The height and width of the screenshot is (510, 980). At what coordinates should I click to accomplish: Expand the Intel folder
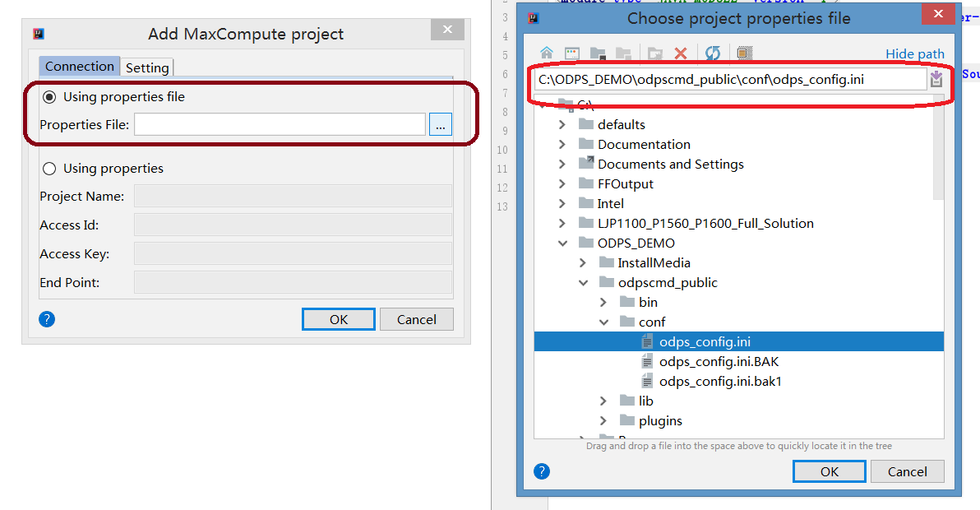pos(562,204)
